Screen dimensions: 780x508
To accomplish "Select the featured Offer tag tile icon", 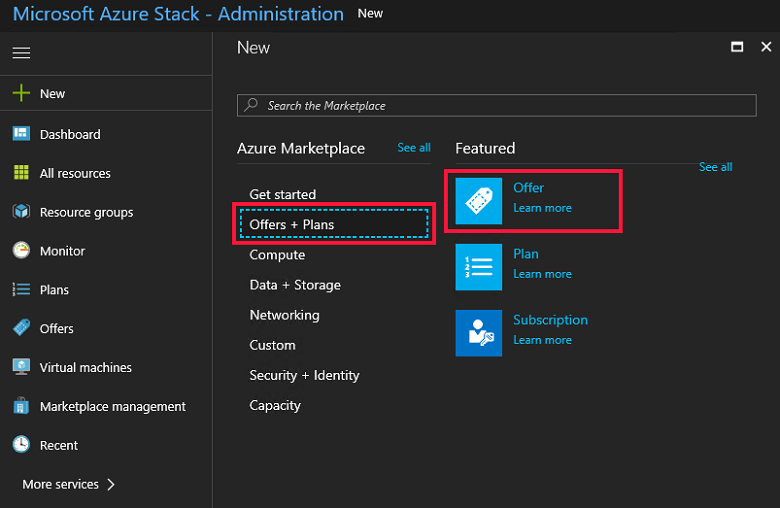I will 478,200.
